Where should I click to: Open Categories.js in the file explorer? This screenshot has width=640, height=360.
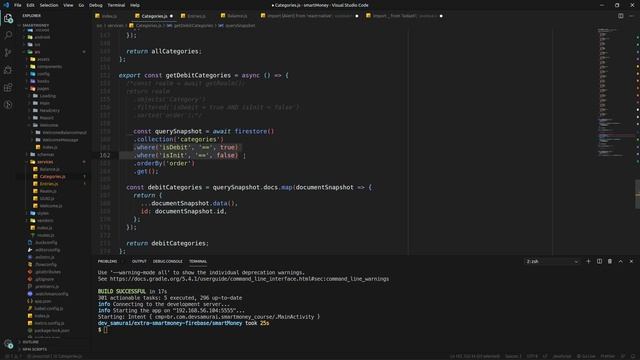[x=52, y=177]
